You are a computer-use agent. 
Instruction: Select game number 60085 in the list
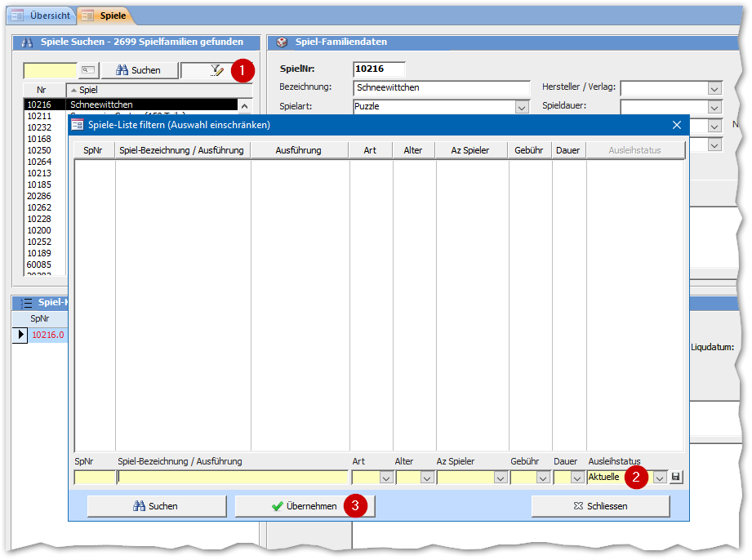click(39, 264)
